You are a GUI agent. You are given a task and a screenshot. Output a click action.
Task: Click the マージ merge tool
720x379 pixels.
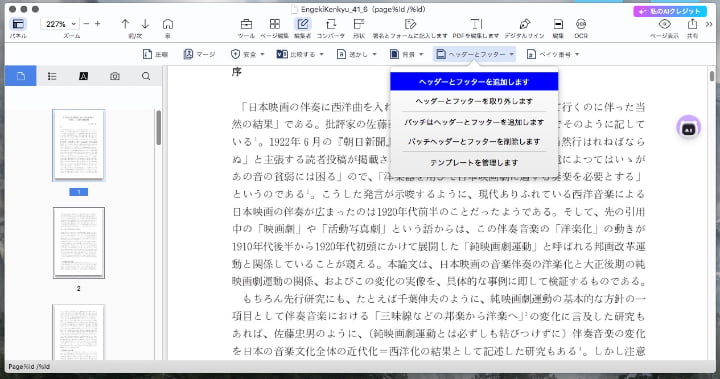[x=199, y=54]
